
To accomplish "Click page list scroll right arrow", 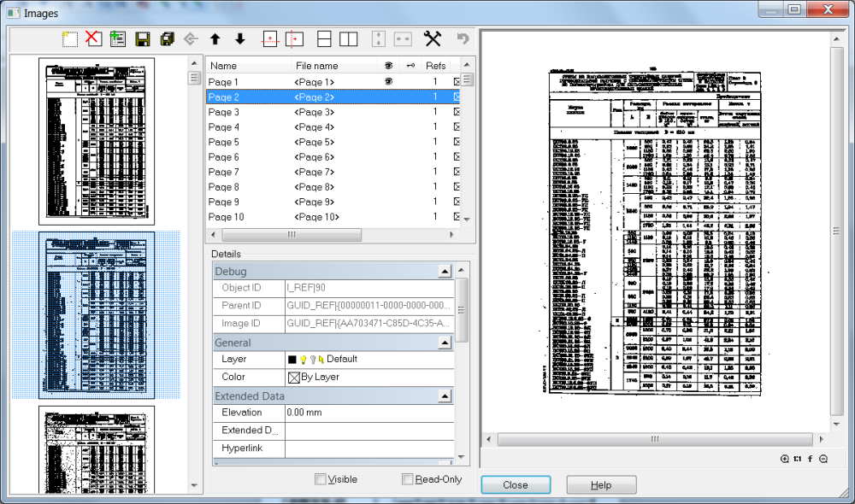I will [451, 235].
